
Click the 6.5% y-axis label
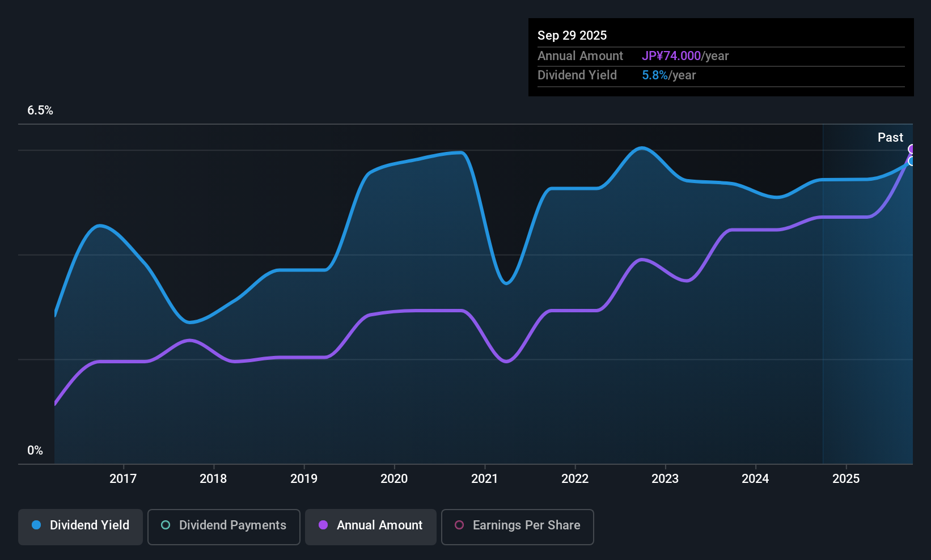click(x=40, y=111)
